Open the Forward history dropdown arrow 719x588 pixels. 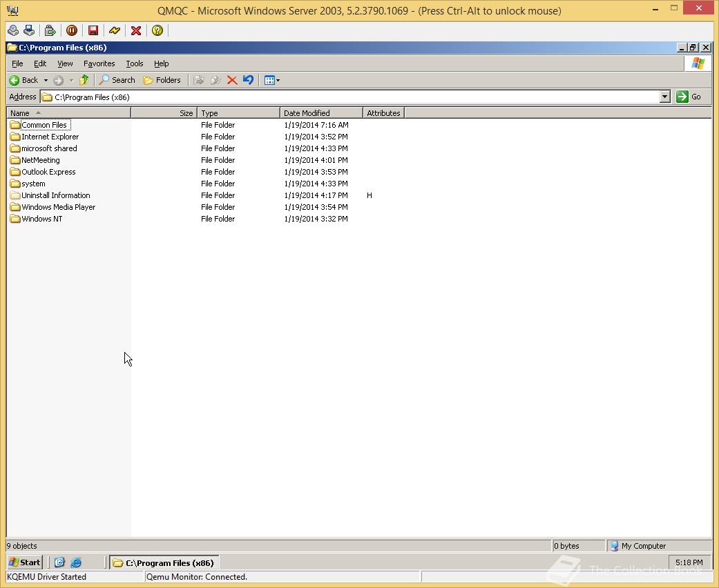click(71, 80)
